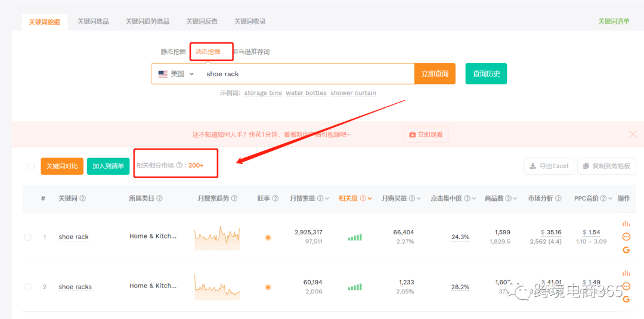644x319 pixels.
Task: Open bar chart icon for shoe racks
Action: (x=626, y=273)
